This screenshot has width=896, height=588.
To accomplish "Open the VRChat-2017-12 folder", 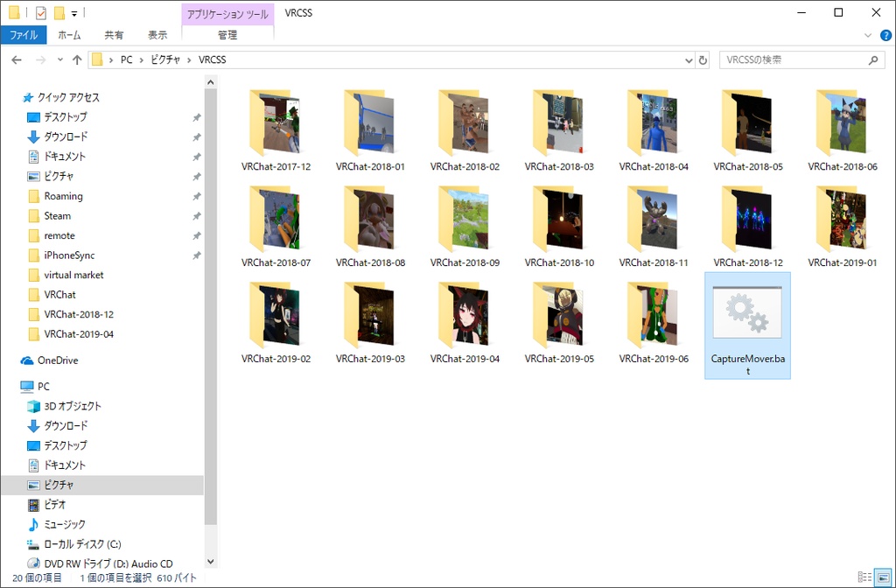I will [276, 130].
